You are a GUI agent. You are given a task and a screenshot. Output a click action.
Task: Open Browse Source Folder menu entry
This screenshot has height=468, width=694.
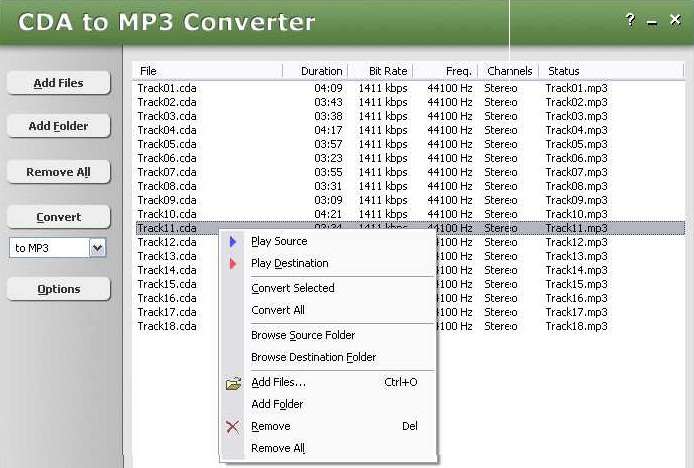click(302, 336)
